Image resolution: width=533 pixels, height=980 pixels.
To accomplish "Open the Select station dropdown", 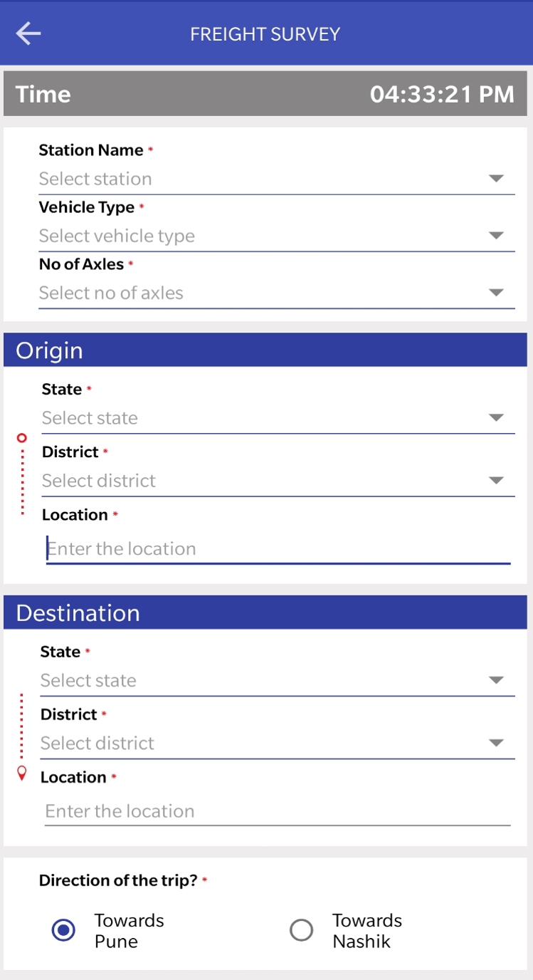I will [277, 179].
